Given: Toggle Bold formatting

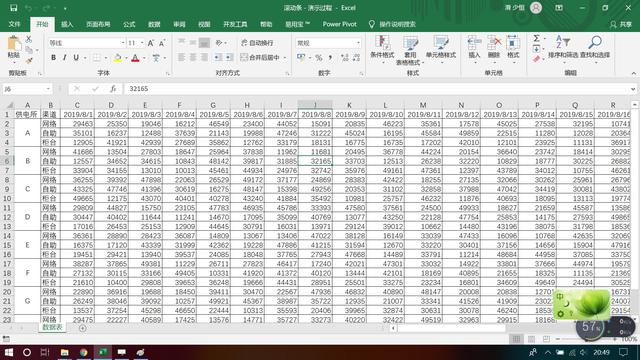Looking at the screenshot, I should (x=53, y=58).
